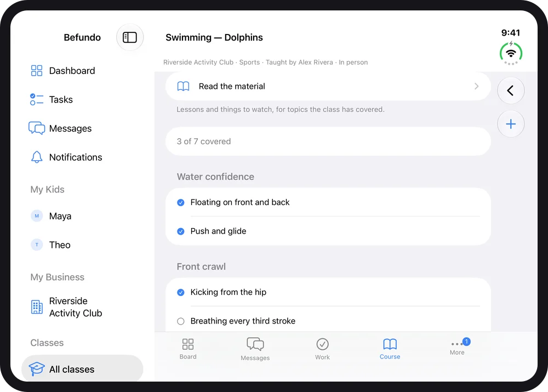This screenshot has height=392, width=548.
Task: Open Theo's profile
Action: pyautogui.click(x=59, y=245)
